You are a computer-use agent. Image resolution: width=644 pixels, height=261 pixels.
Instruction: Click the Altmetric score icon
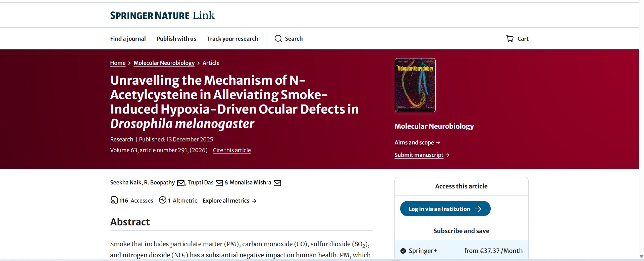pos(163,200)
